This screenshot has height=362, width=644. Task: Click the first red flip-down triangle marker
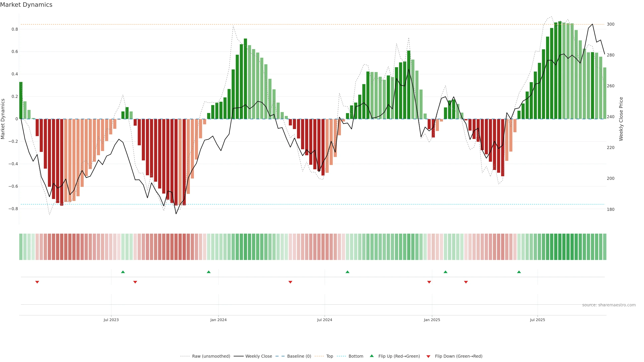click(37, 282)
